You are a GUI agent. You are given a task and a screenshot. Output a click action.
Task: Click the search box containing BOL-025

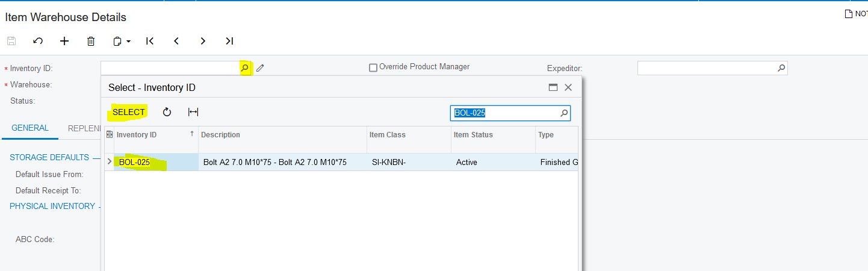point(504,113)
